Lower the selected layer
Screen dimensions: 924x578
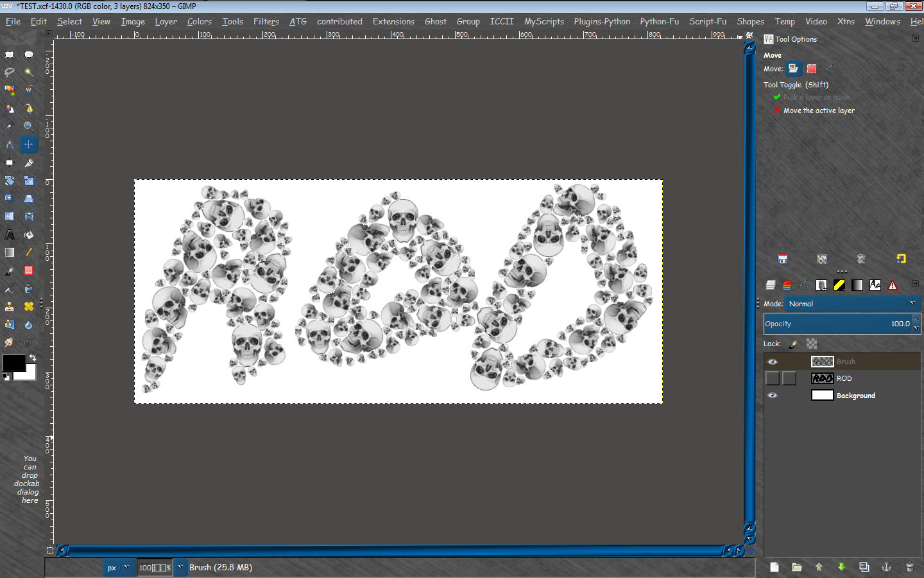[841, 567]
